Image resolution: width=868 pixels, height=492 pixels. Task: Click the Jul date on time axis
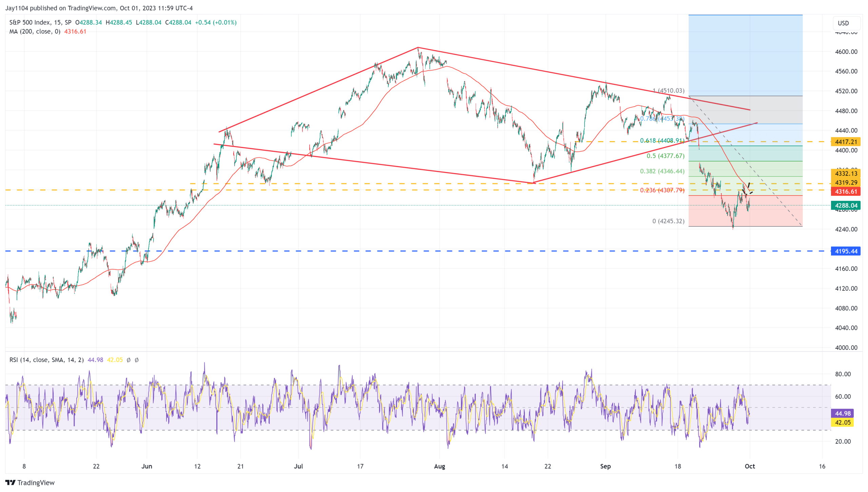tap(298, 466)
